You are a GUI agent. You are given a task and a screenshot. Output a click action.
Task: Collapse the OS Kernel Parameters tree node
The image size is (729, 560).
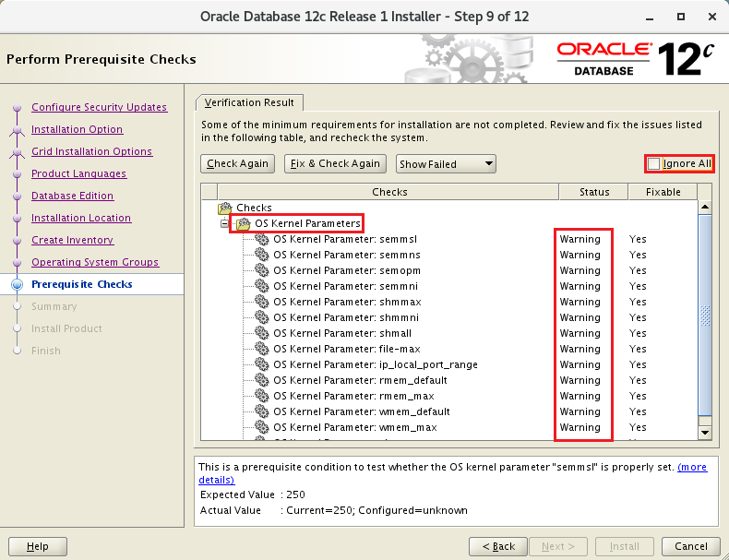(x=224, y=223)
